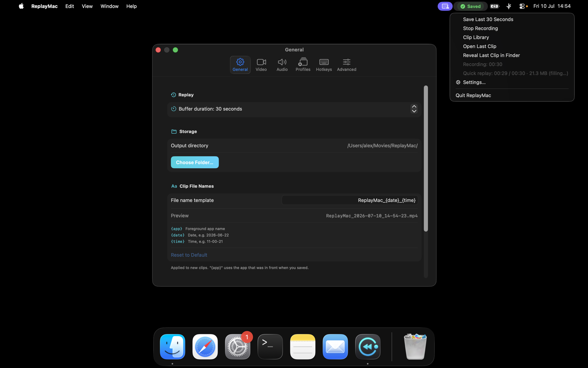Screen dimensions: 588x368
Task: Click the output directory path /Users/alex/Movies/ReplayMac/
Action: coord(383,146)
